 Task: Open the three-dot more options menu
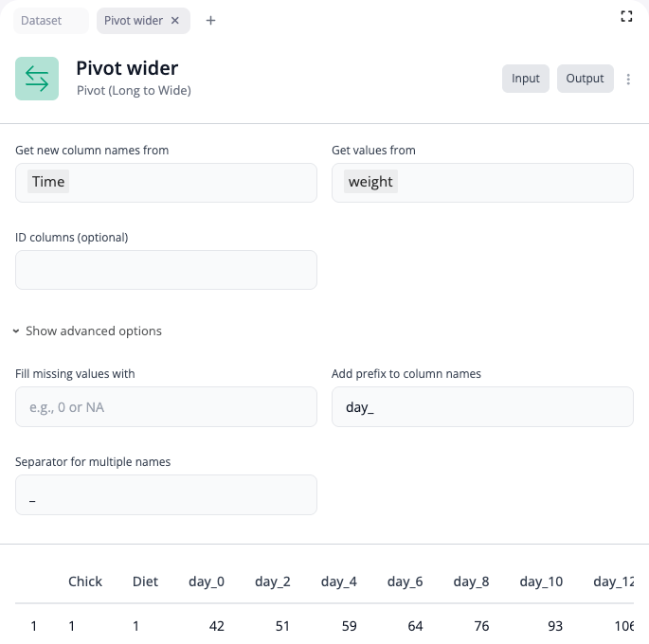pos(628,80)
